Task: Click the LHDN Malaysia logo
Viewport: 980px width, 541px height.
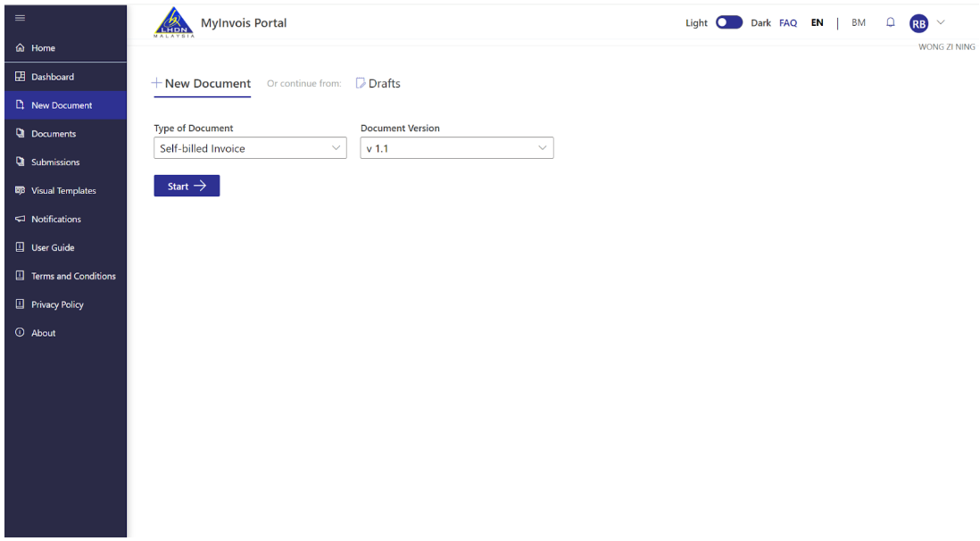Action: [x=174, y=23]
